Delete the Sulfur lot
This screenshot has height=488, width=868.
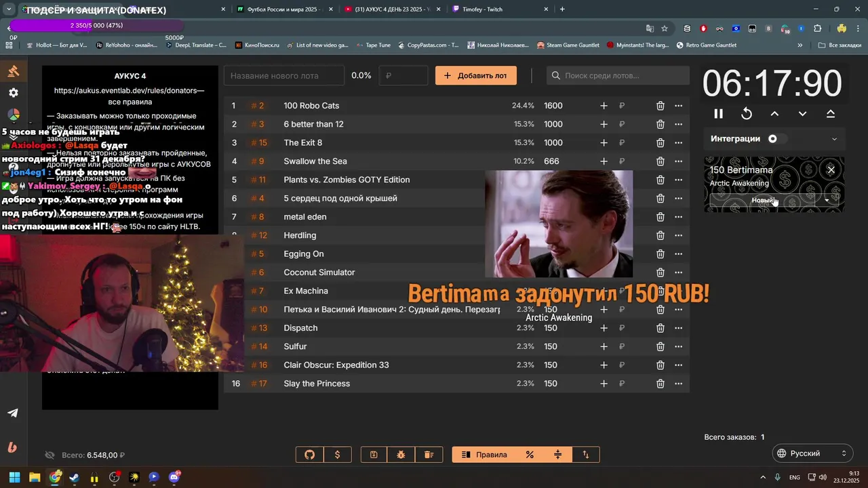click(660, 346)
